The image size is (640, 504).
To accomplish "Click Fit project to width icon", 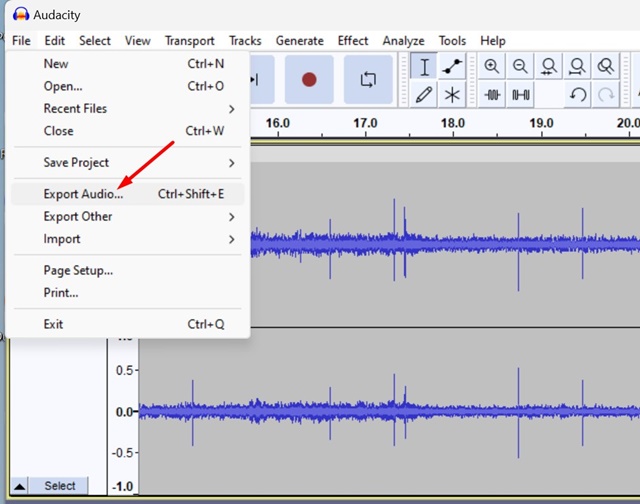I will click(x=577, y=66).
